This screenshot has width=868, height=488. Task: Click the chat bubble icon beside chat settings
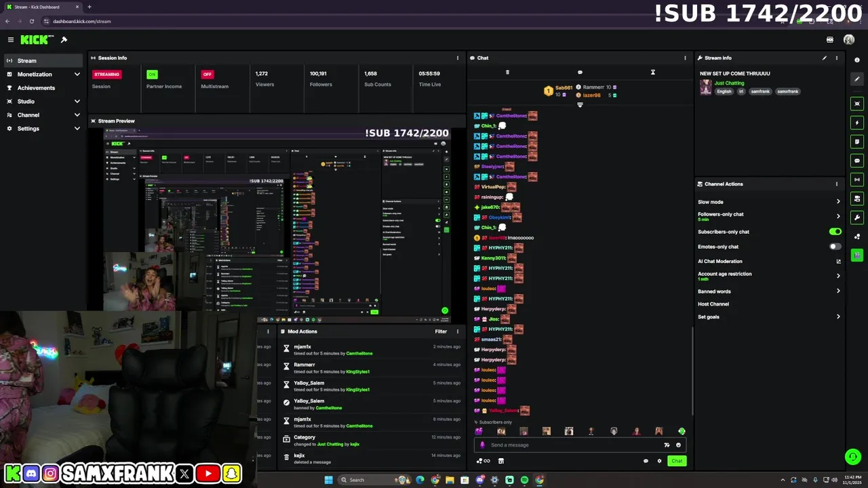click(646, 461)
